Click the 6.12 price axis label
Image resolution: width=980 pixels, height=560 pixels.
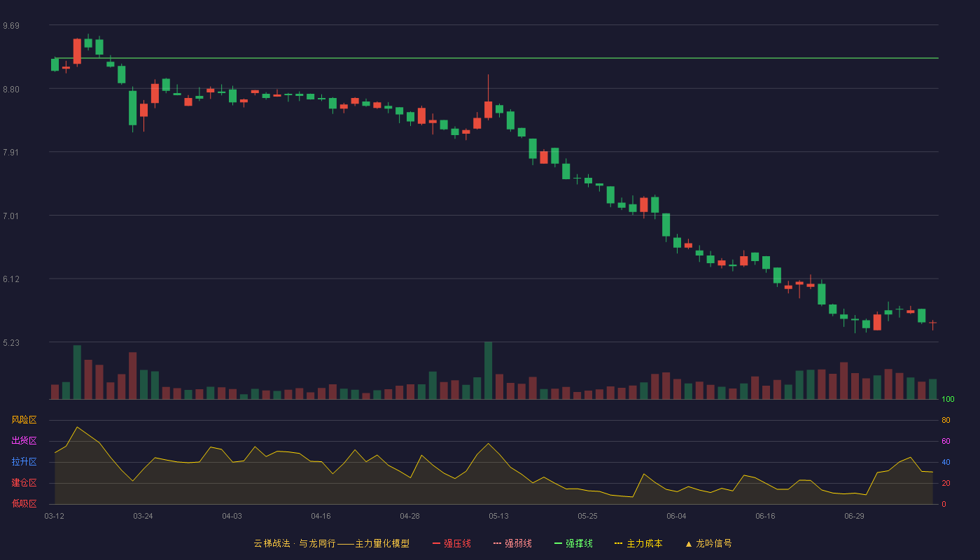tap(11, 279)
